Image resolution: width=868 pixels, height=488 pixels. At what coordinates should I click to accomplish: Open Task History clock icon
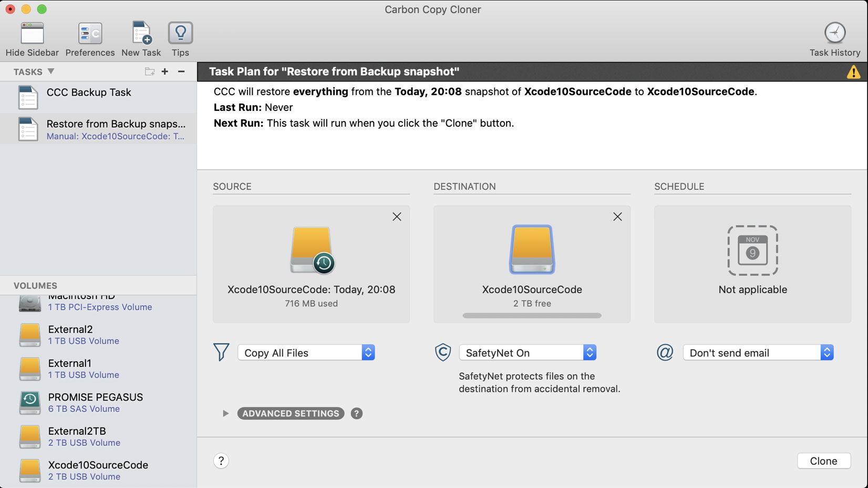click(x=834, y=33)
